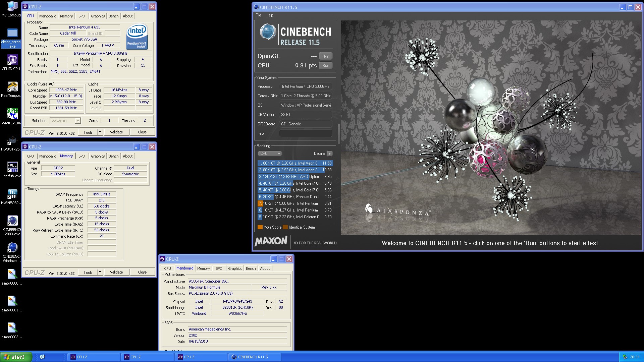The width and height of the screenshot is (644, 362).
Task: Switch to Mainboard tab in top CPU-Z window
Action: 48,16
